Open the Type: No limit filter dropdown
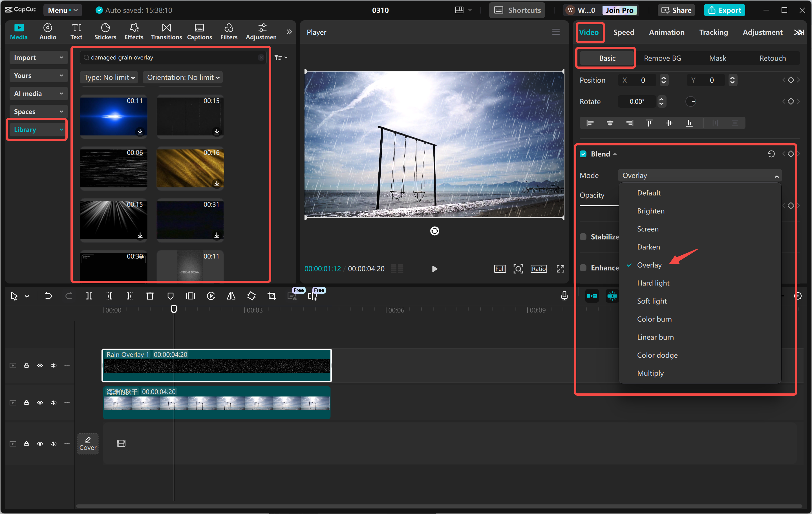Image resolution: width=812 pixels, height=514 pixels. [109, 77]
